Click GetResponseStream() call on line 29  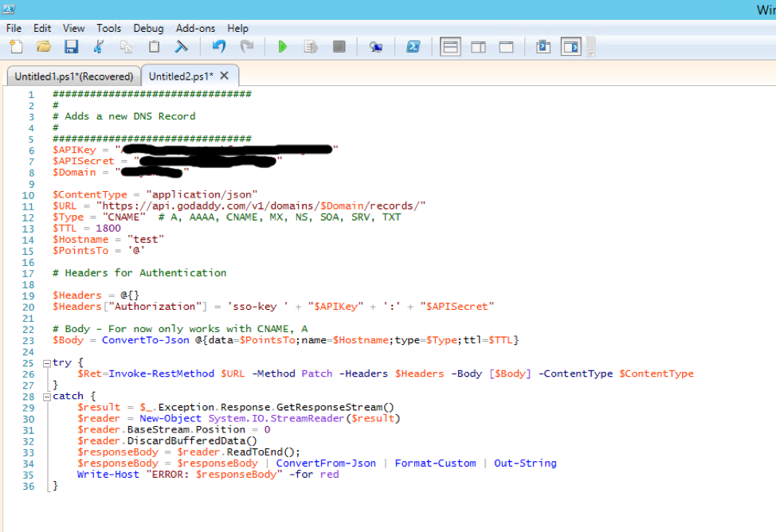tap(335, 407)
